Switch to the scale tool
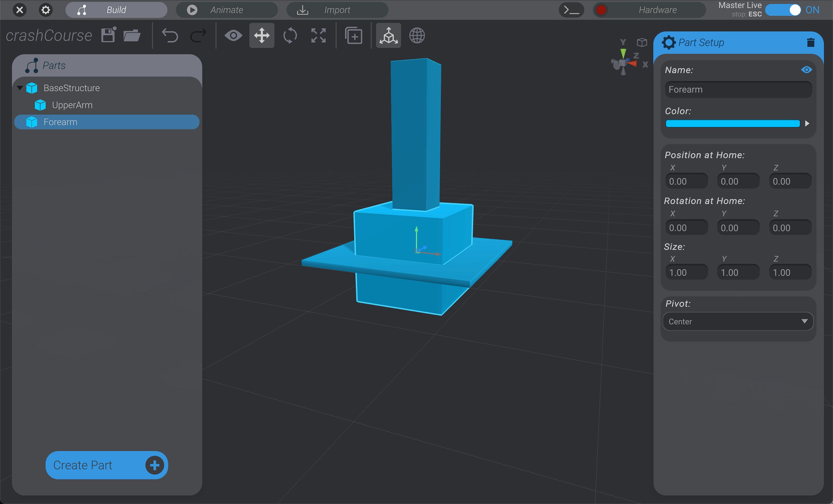833x504 pixels. 318,35
